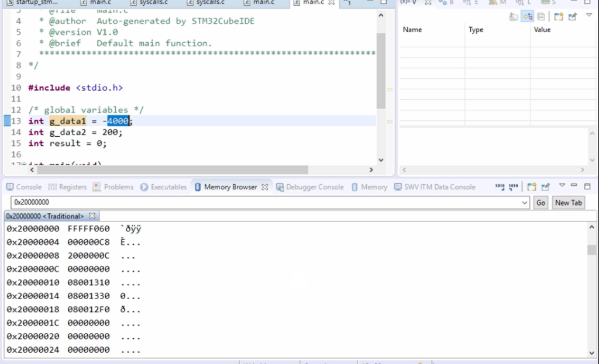Close the active main.c editor tab
This screenshot has width=599, height=364.
[x=332, y=2]
